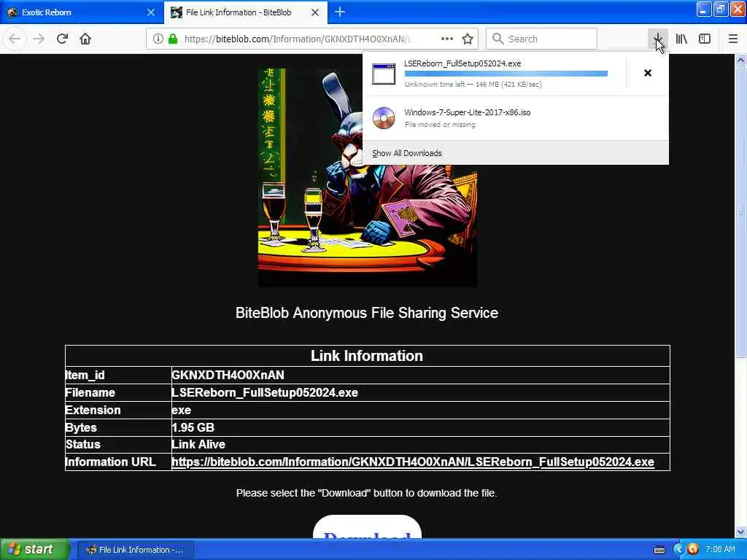Cancel the LSEReborn download
Image resolution: width=747 pixels, height=560 pixels.
pos(648,73)
